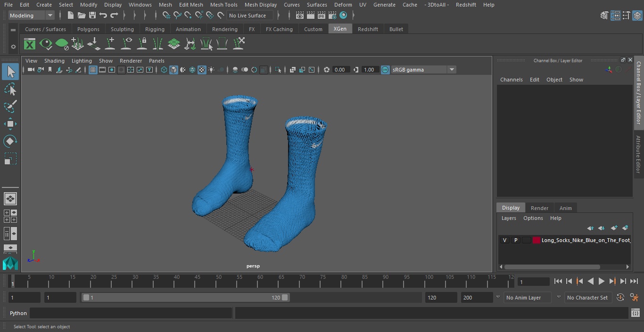644x332 pixels.
Task: Open the sRGB gamma dropdown arrow
Action: 452,70
